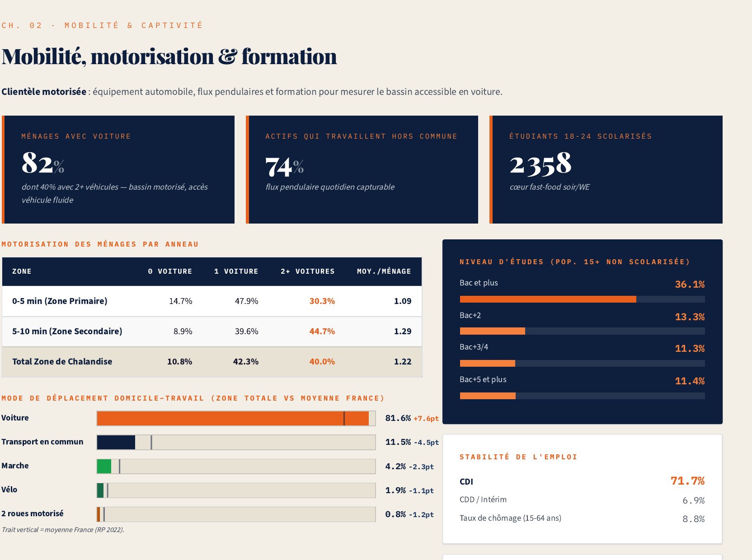Click the 'CDD / Intérim' label
This screenshot has height=560, width=752.
tap(483, 499)
